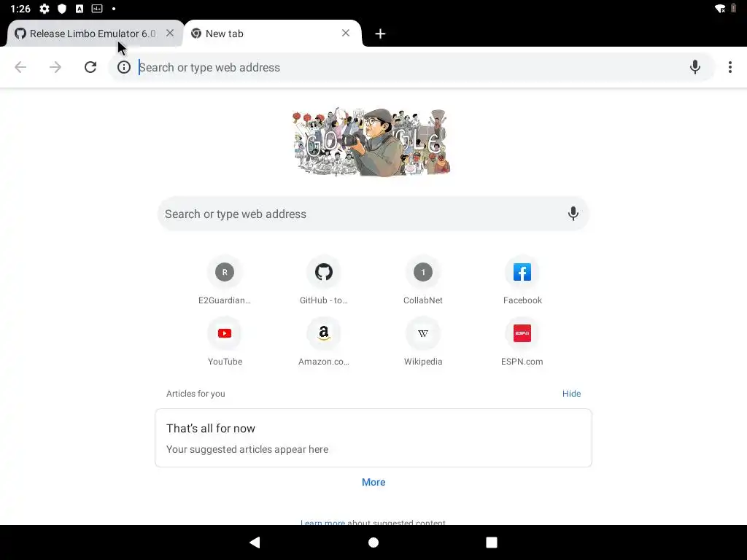The width and height of the screenshot is (747, 560).
Task: Open Facebook shortcut tile
Action: [x=522, y=281]
